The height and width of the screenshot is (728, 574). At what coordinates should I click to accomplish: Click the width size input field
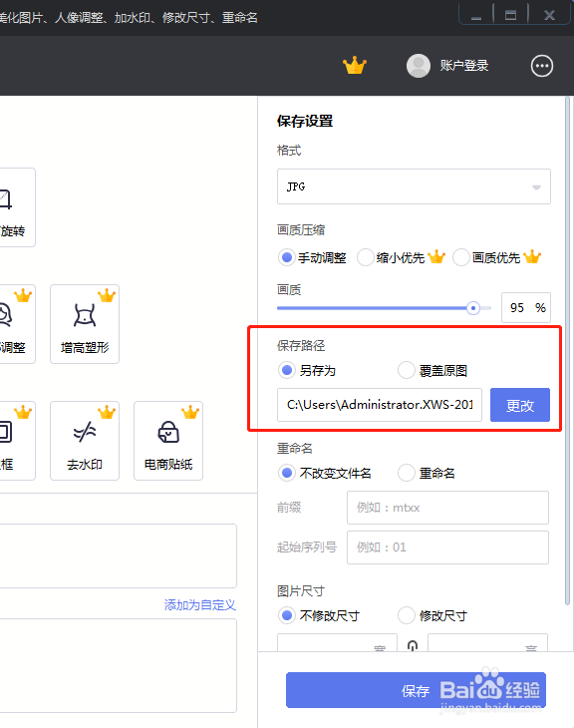(337, 642)
